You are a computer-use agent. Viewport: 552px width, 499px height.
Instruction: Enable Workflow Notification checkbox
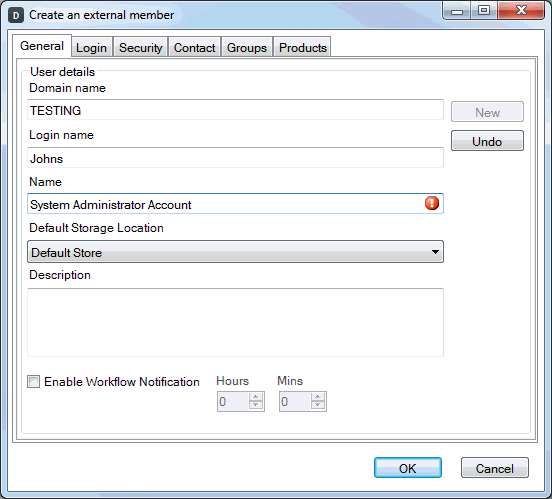point(34,382)
